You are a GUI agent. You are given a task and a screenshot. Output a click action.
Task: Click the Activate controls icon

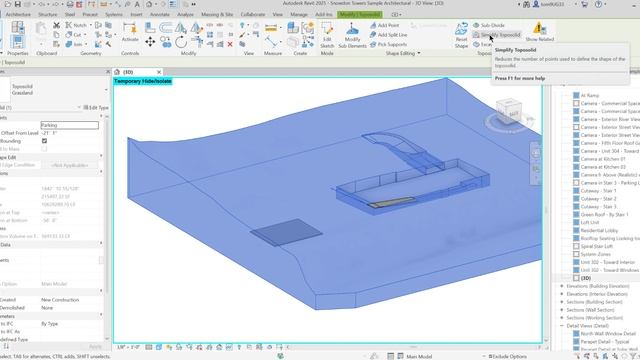pyautogui.click(x=130, y=33)
